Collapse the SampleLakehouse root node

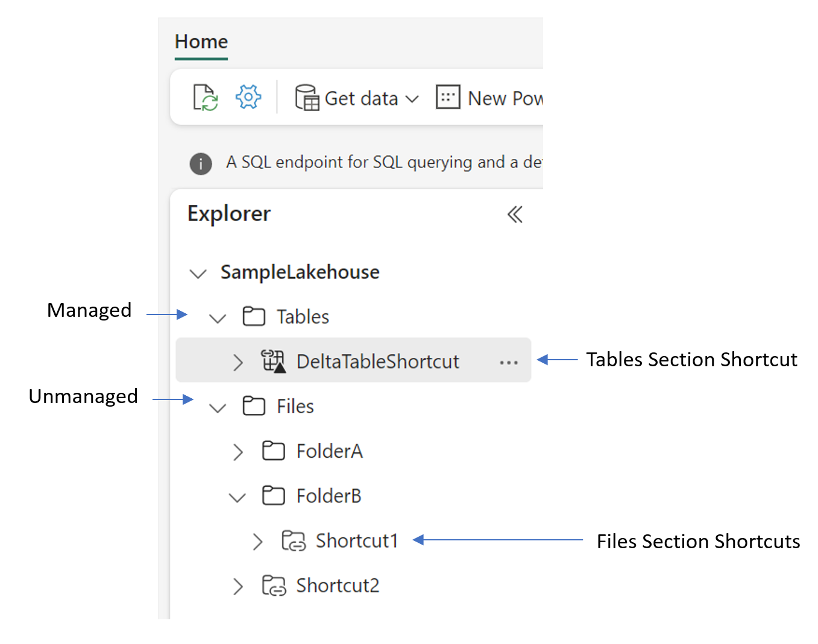click(198, 274)
